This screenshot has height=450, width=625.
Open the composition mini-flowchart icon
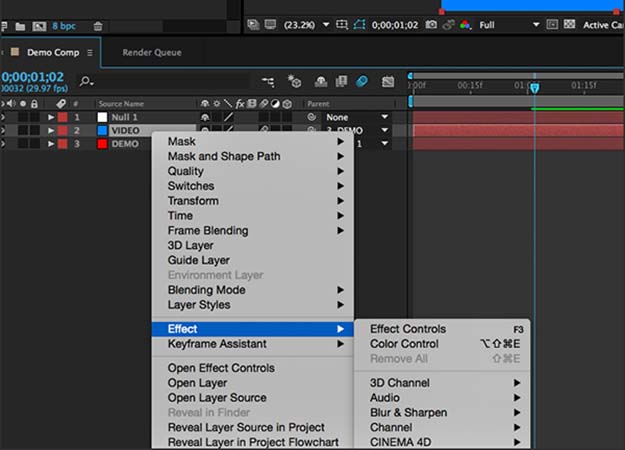(x=268, y=81)
